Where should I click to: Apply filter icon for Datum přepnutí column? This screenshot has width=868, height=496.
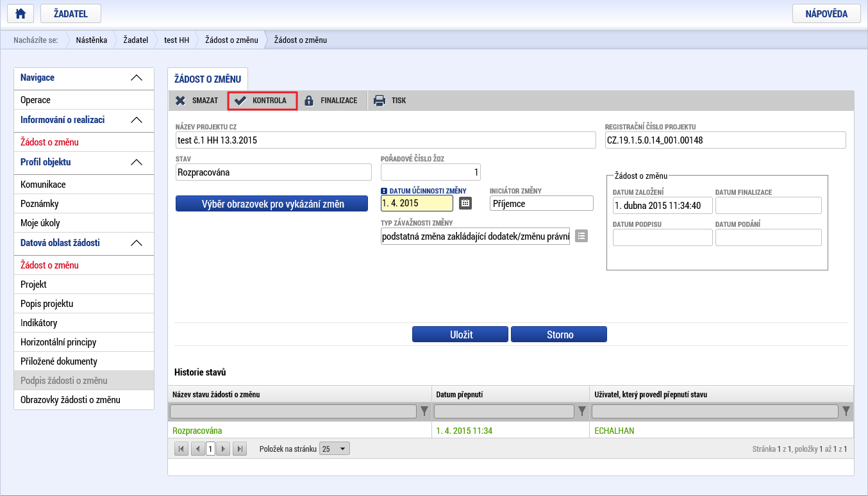(582, 411)
